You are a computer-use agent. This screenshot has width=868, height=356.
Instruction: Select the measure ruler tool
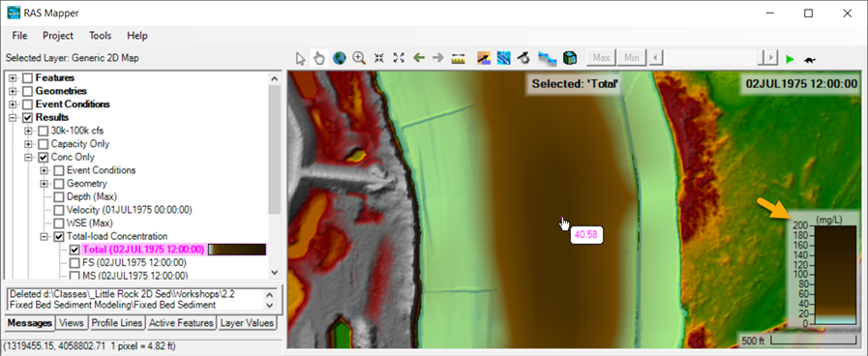coord(459,58)
